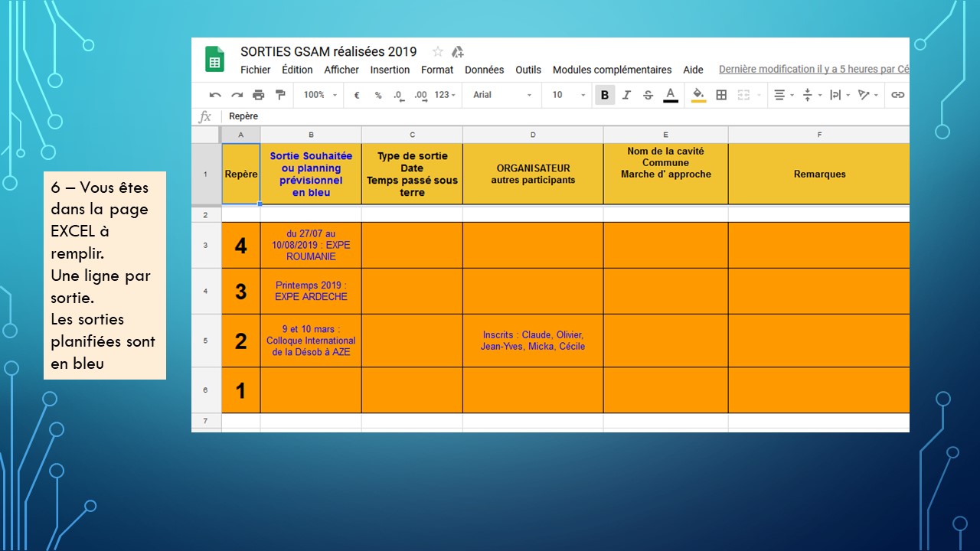Star the SORTIES GSAM document
Screen dimensions: 980x551
pos(438,51)
